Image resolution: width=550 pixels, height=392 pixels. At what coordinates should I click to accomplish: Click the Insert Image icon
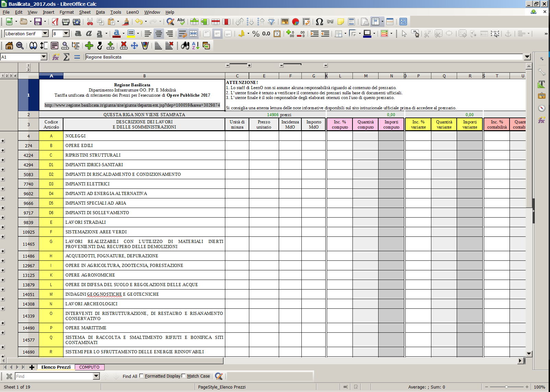coord(285,22)
